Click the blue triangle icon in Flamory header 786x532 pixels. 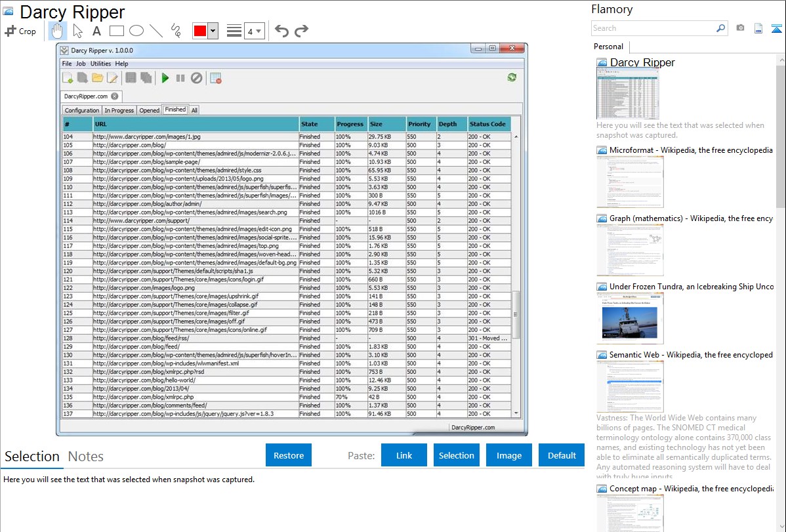(x=776, y=28)
